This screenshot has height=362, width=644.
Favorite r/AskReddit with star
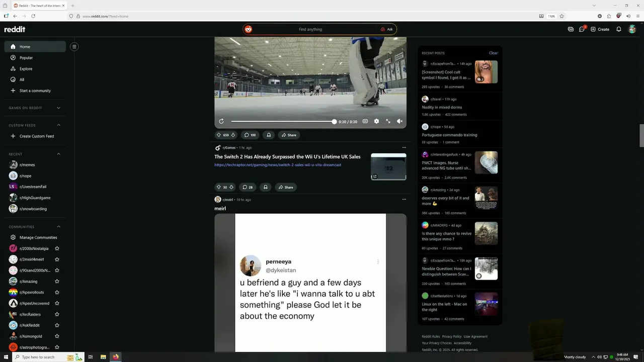[x=57, y=325]
